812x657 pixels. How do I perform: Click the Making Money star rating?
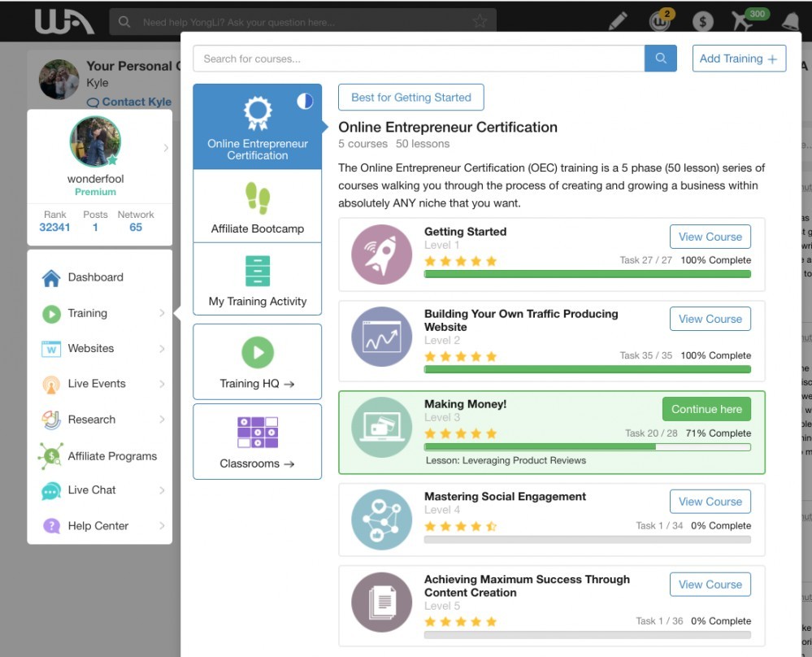coord(460,433)
